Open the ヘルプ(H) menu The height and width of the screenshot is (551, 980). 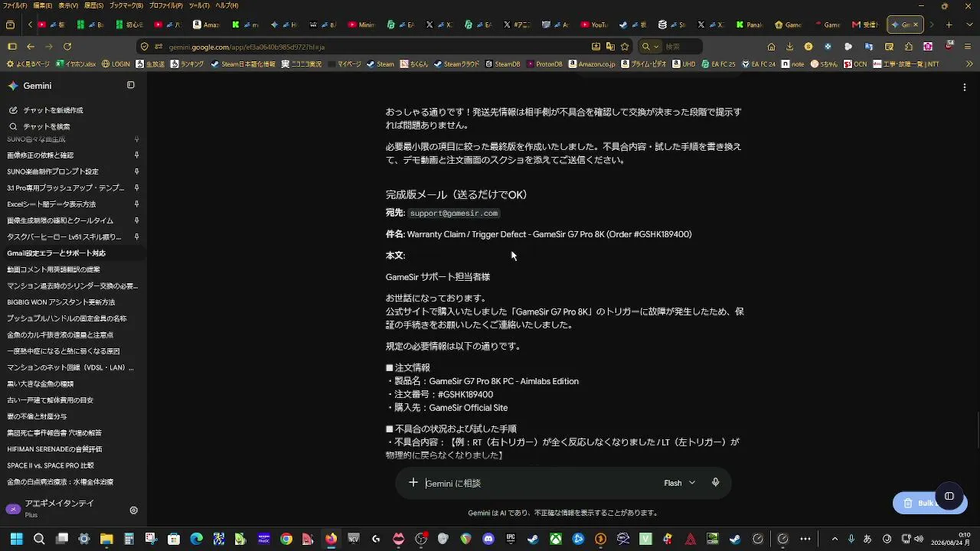tap(227, 5)
